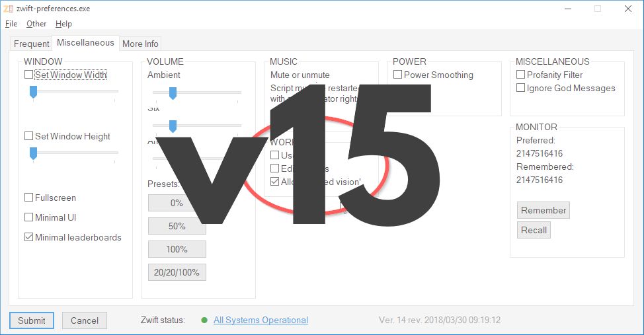Click the Submit button

click(32, 320)
